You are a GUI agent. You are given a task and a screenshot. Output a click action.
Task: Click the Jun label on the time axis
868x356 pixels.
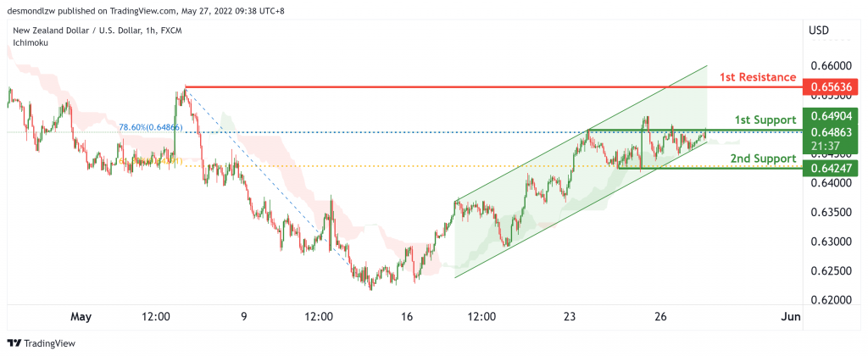pyautogui.click(x=791, y=317)
